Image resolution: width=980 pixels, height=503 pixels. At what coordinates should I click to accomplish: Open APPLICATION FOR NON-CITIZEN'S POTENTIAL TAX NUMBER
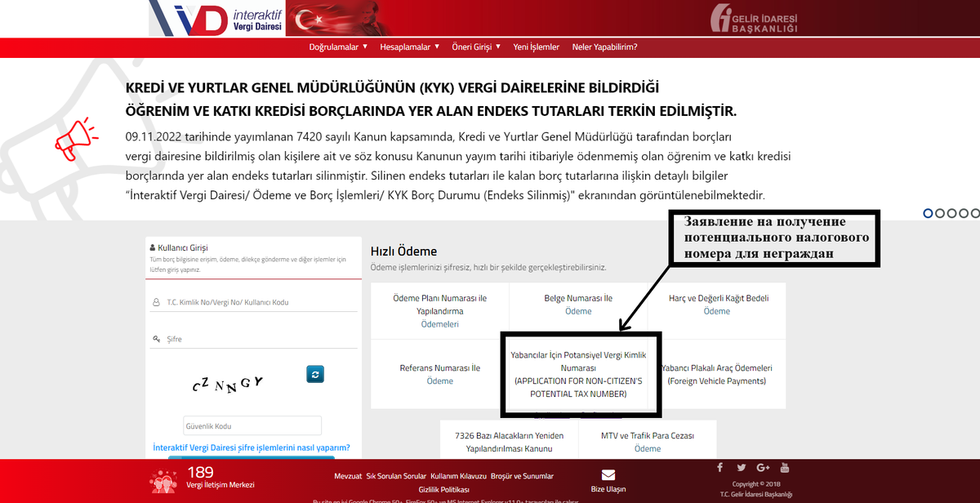pyautogui.click(x=579, y=374)
